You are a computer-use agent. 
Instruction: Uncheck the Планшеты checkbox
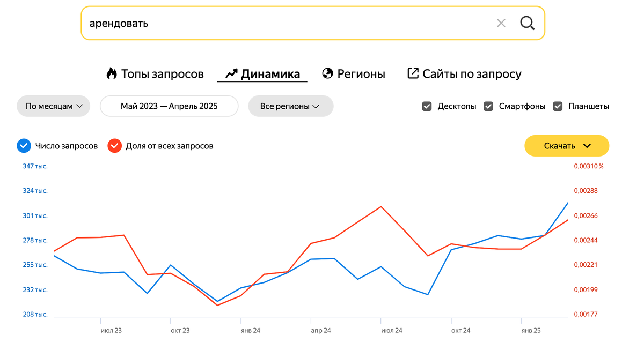tap(558, 106)
